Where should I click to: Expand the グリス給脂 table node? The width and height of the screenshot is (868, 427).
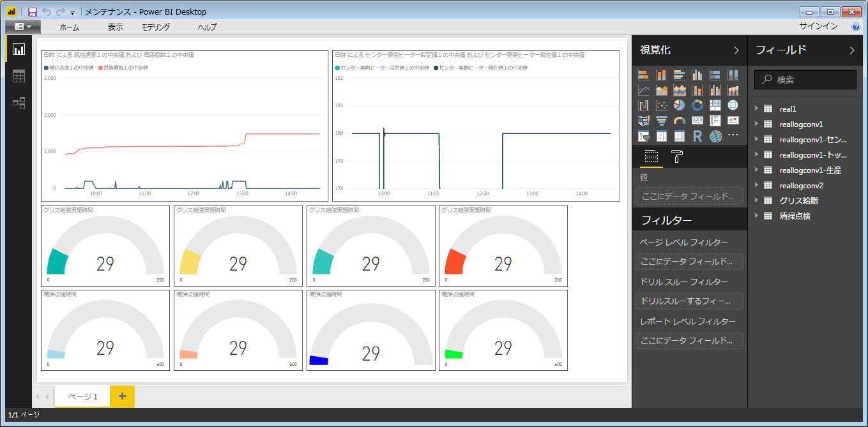(x=757, y=201)
